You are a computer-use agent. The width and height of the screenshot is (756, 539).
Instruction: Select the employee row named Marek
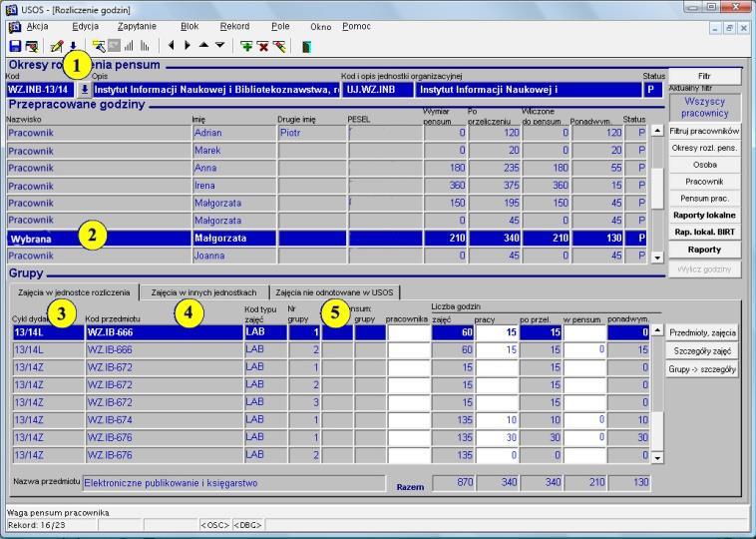(326, 151)
